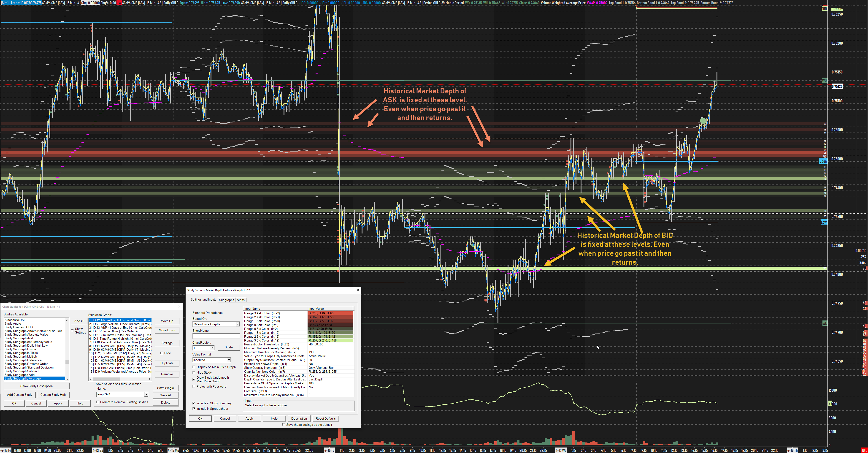Click the green circle marker on chart
The image size is (868, 453).
coord(703,121)
